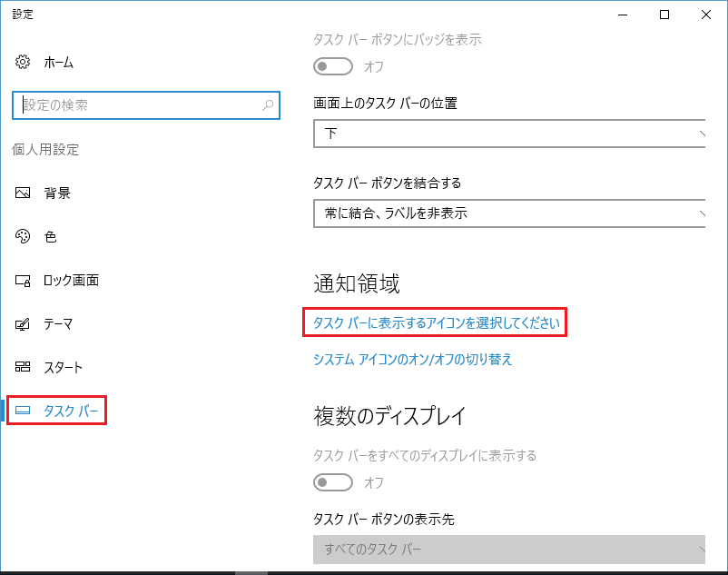This screenshot has width=728, height=575.
Task: Click the search magnifier icon
Action: point(268,105)
